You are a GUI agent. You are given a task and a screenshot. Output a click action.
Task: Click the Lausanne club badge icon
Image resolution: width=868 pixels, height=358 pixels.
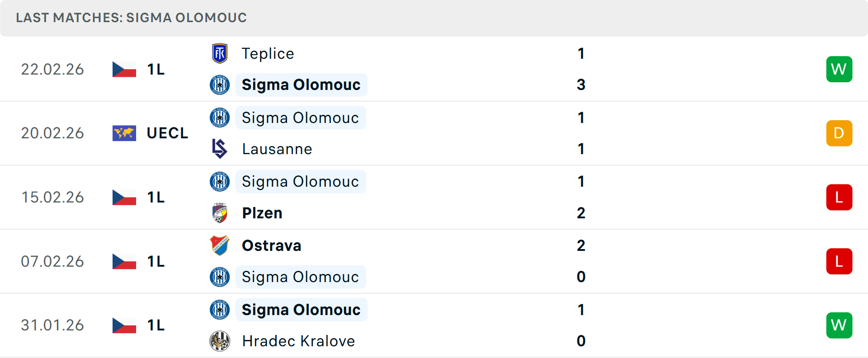[x=220, y=149]
